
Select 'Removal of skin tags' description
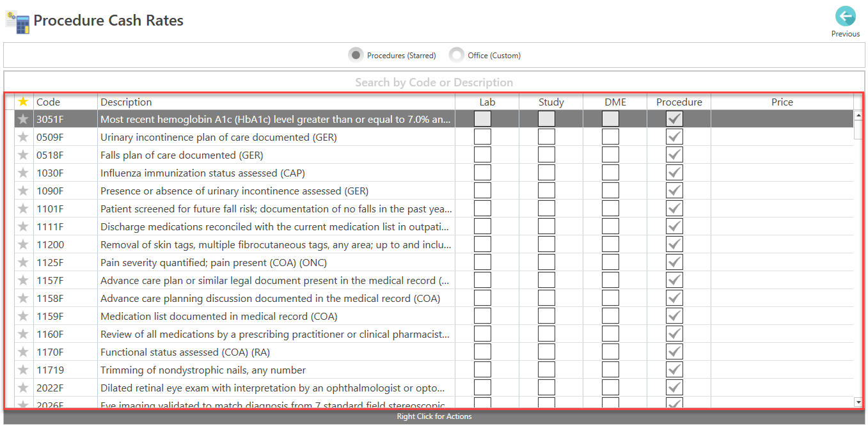(276, 244)
